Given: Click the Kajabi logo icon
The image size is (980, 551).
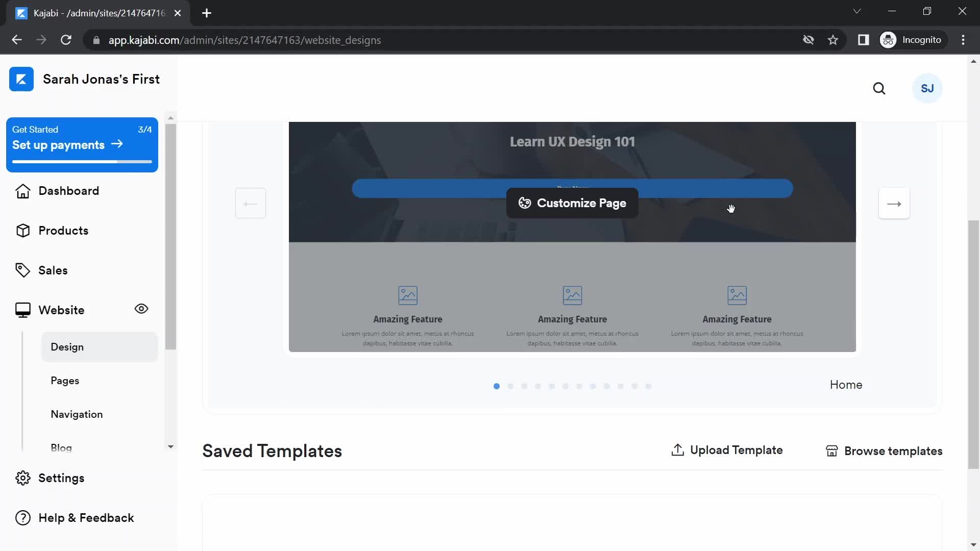Looking at the screenshot, I should (21, 79).
